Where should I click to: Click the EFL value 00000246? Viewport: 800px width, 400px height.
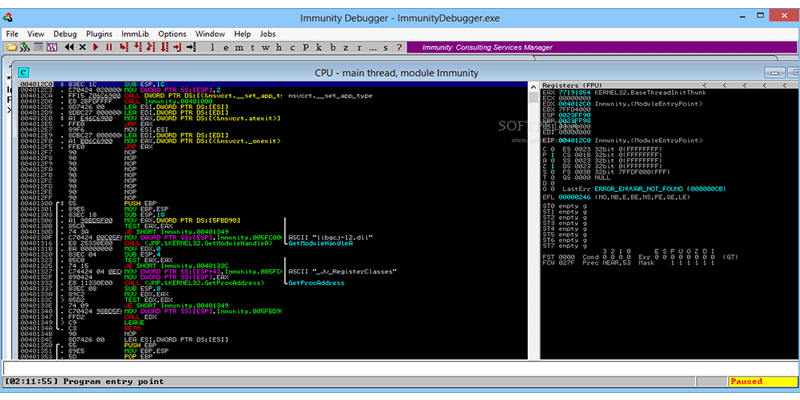[x=575, y=196]
